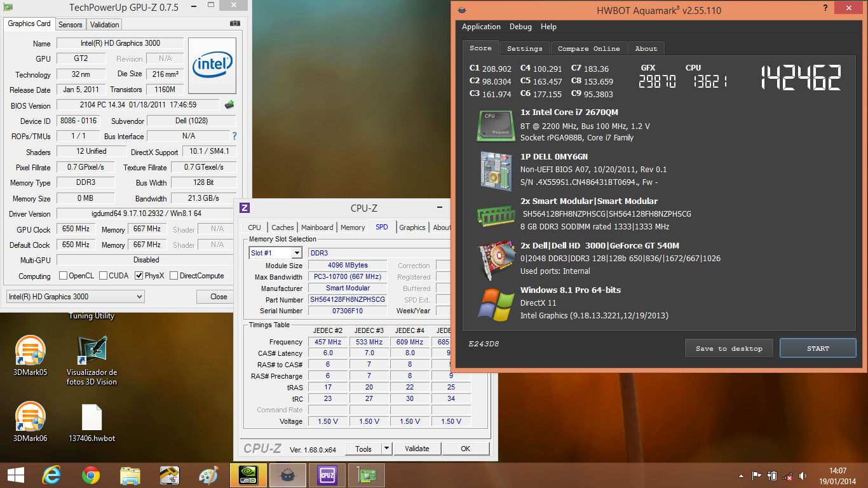Open the Caches tab in CPU-Z

tap(283, 227)
